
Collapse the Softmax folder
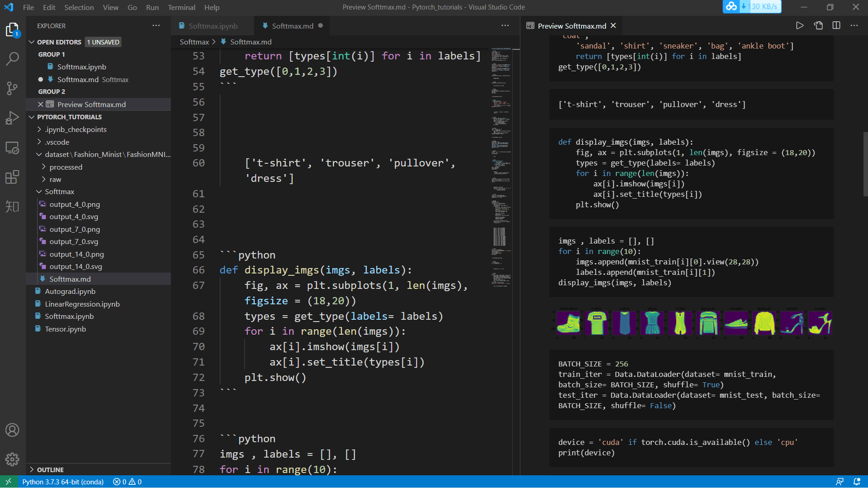click(59, 192)
